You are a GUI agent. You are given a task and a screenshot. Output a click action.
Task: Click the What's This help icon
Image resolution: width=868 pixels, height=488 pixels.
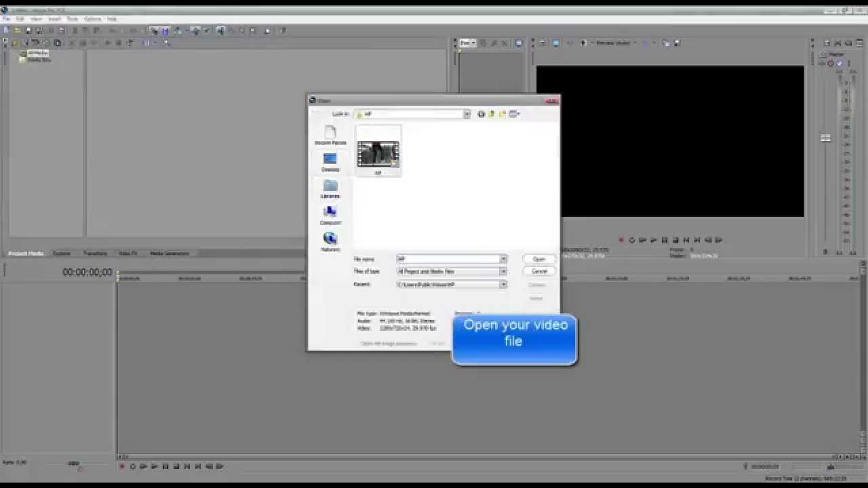tap(282, 30)
